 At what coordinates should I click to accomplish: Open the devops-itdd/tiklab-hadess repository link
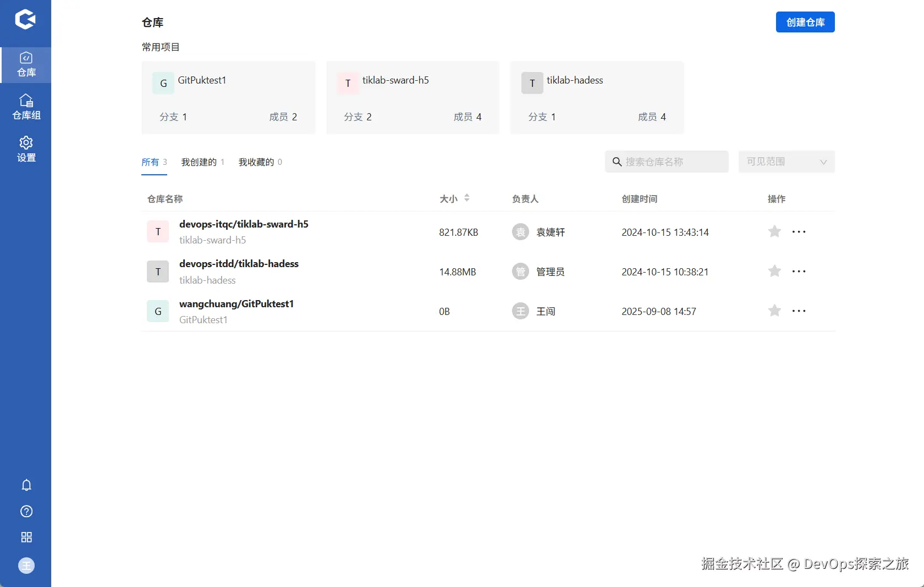(239, 264)
